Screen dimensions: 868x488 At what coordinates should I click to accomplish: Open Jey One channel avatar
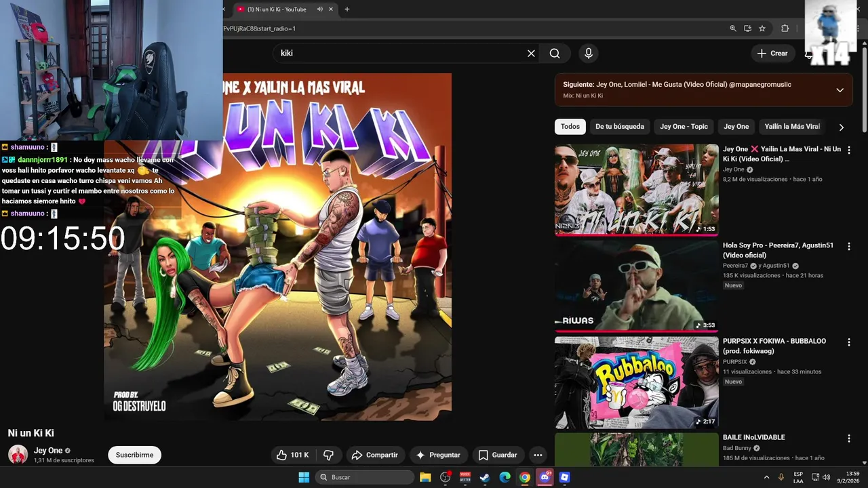point(18,455)
